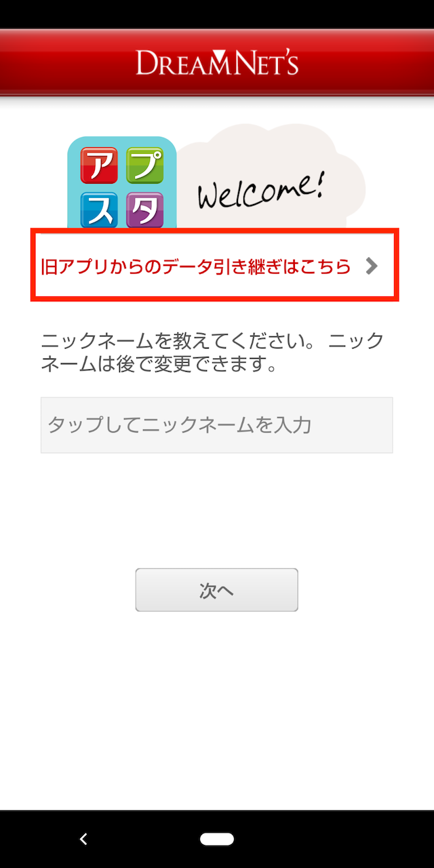Focus the タップしてニックネームを入力 field
This screenshot has height=868, width=434.
217,425
